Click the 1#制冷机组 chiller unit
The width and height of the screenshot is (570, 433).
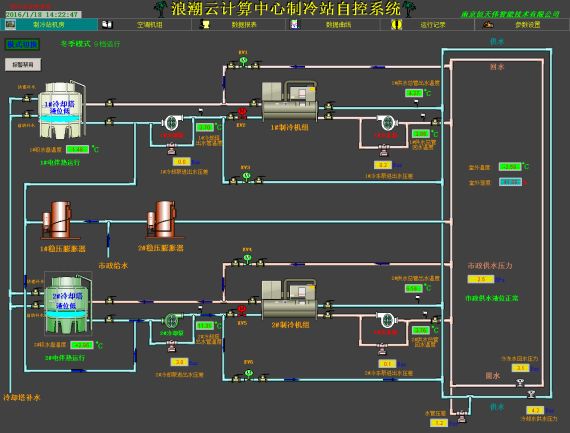point(290,101)
